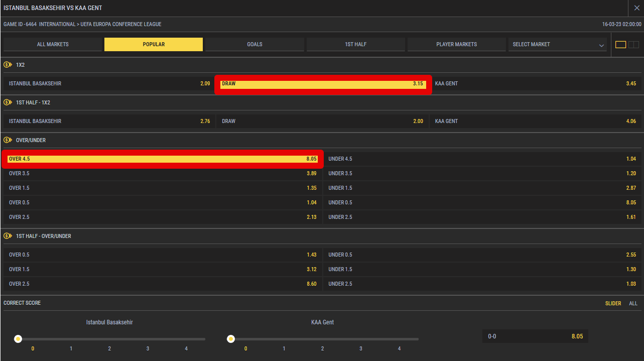Select UNDER 4.5 at 1.04
The height and width of the screenshot is (361, 644).
[482, 159]
